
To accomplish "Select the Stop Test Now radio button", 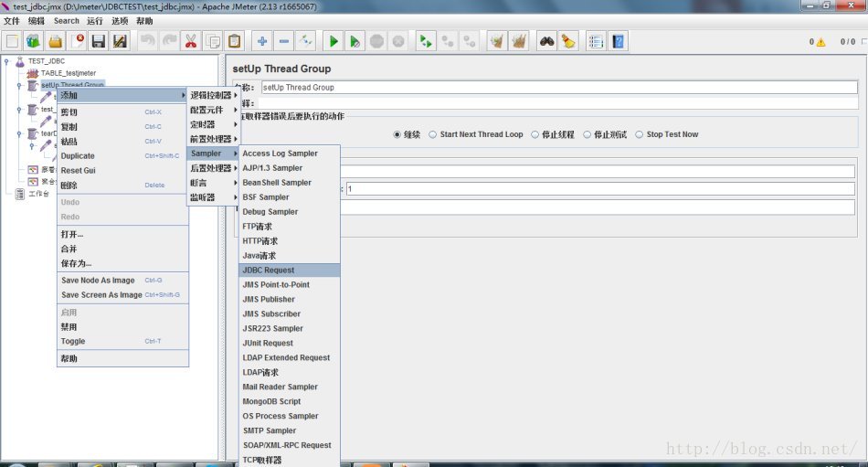I will [639, 134].
